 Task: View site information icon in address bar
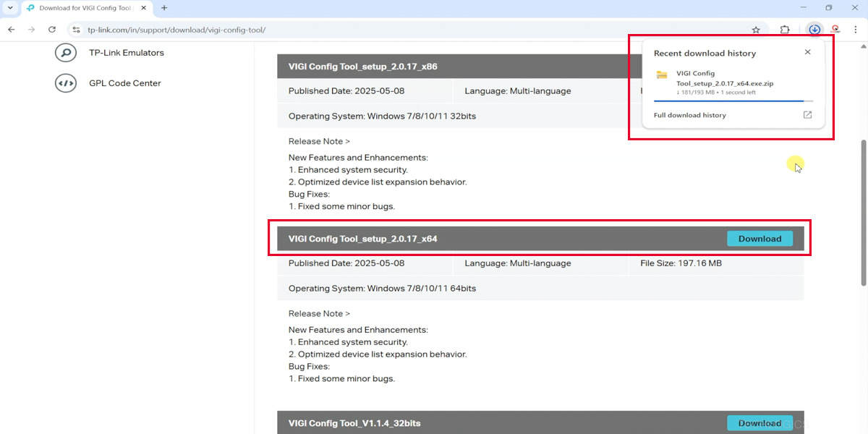point(76,30)
